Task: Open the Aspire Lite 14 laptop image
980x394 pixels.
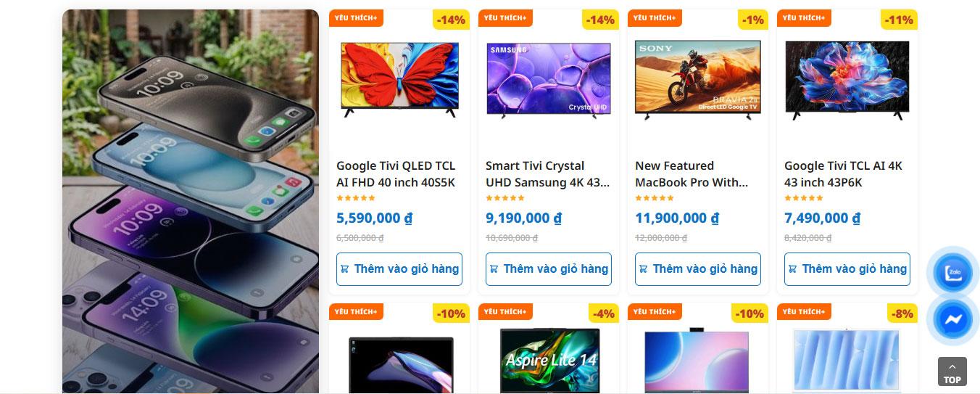Action: point(549,360)
